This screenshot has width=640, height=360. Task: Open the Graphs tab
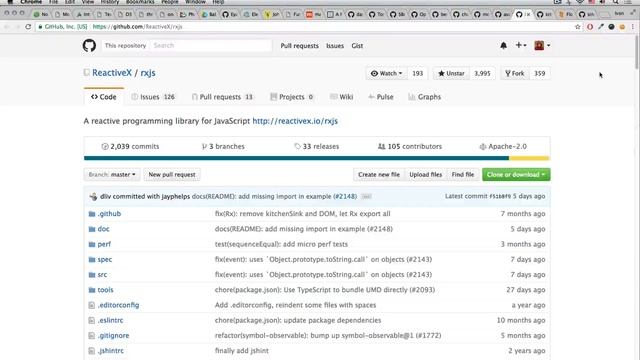tap(424, 97)
